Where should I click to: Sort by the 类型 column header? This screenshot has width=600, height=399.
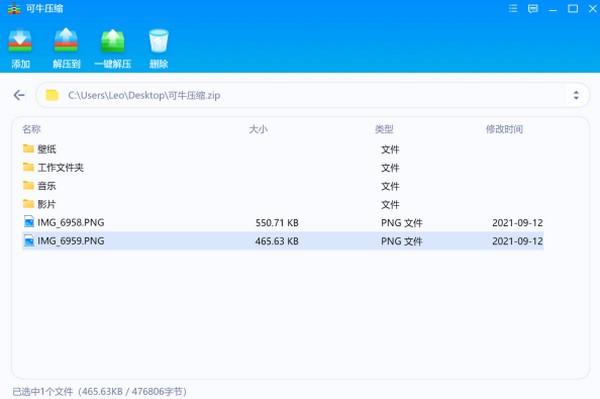tap(384, 129)
